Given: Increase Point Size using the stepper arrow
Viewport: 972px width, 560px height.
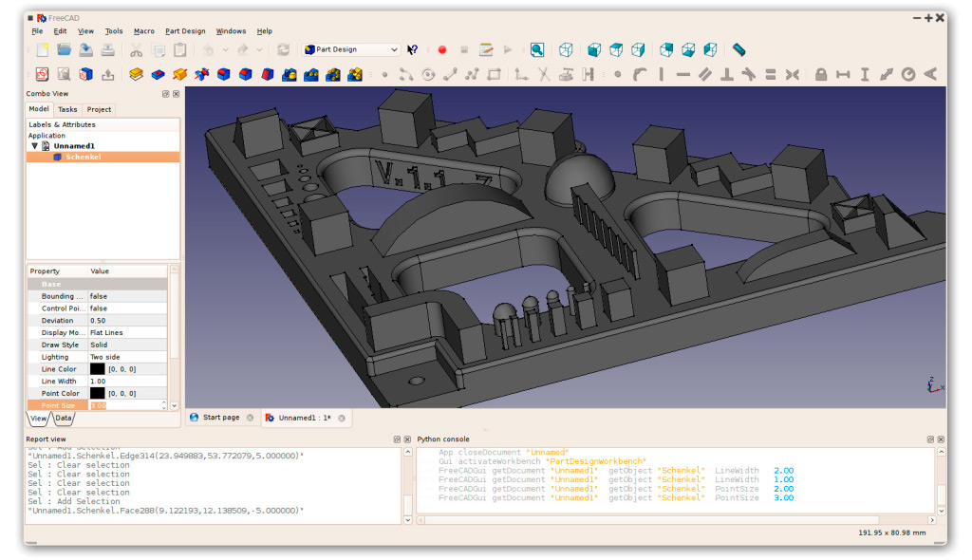Looking at the screenshot, I should click(162, 402).
